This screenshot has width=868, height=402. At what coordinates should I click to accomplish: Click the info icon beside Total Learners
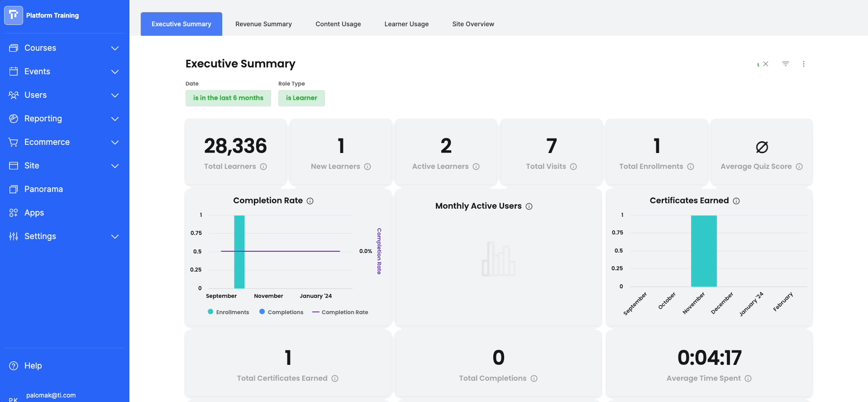click(263, 167)
